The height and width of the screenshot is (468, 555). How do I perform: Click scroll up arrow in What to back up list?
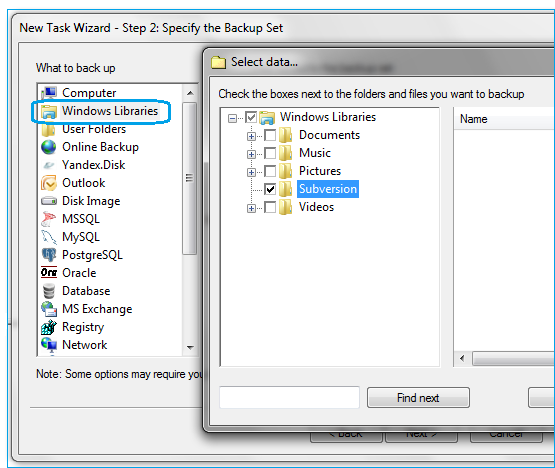(x=190, y=93)
